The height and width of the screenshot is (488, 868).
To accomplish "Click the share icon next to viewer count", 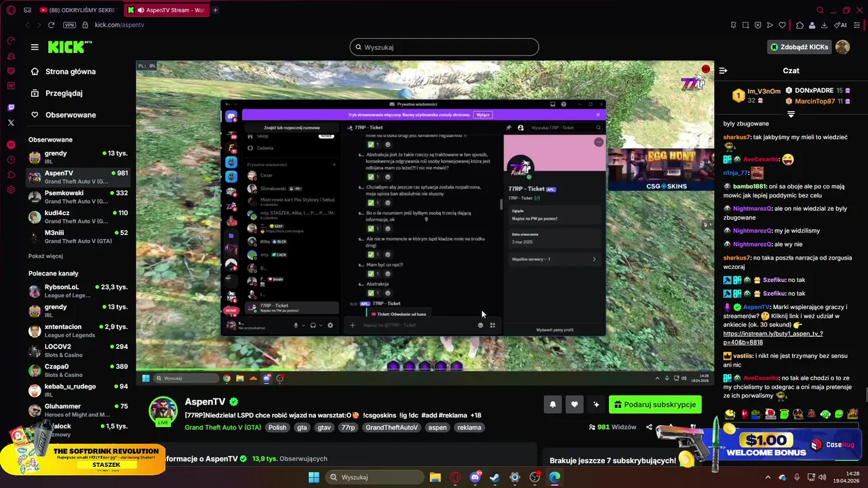I will pos(649,427).
